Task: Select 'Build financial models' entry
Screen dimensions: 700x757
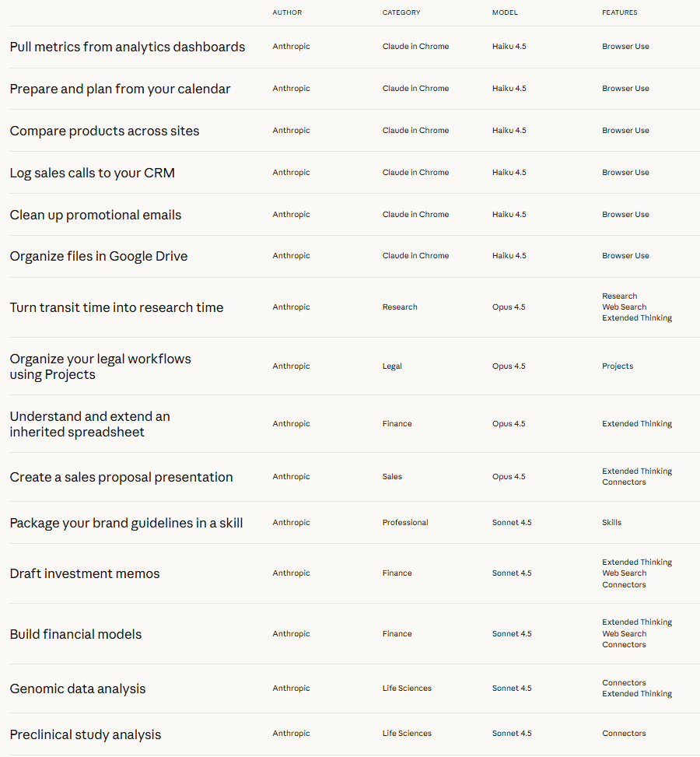Action: point(75,634)
